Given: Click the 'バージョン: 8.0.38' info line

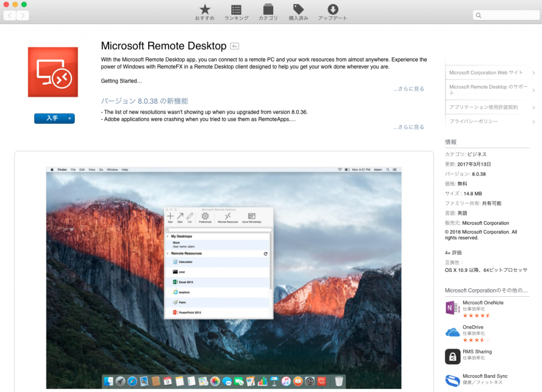Looking at the screenshot, I should (465, 174).
